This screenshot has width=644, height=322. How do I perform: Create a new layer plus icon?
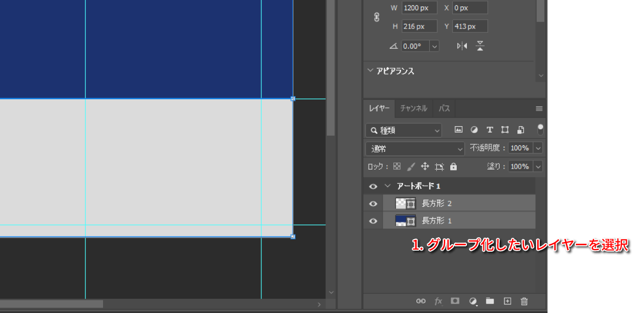tap(507, 301)
